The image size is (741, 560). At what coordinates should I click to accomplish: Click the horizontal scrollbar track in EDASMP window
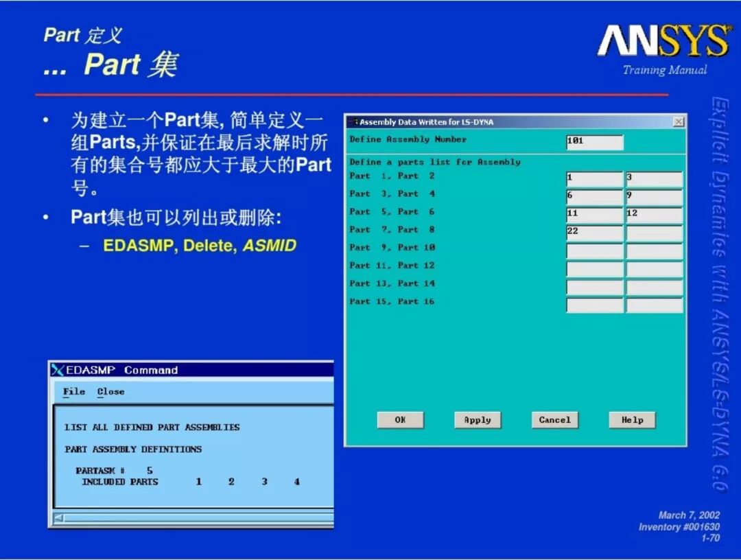point(198,518)
